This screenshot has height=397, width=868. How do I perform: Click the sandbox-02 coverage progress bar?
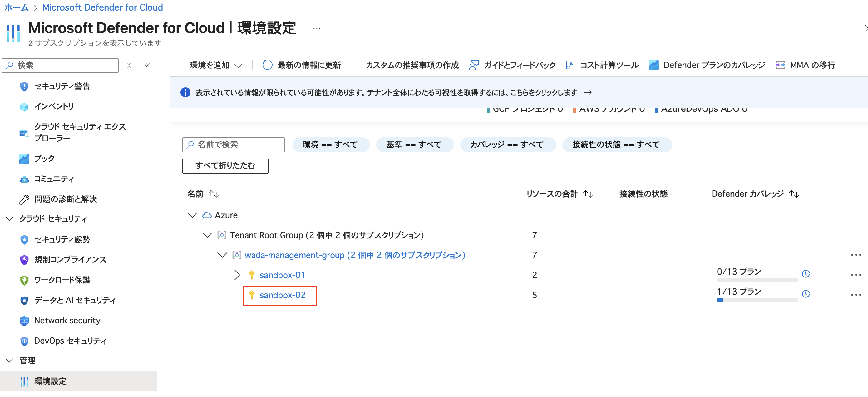point(757,300)
